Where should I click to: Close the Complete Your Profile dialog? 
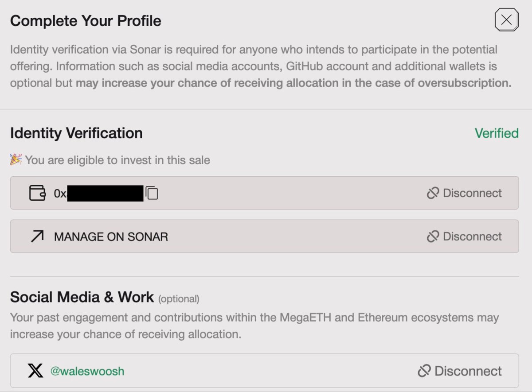pyautogui.click(x=506, y=20)
